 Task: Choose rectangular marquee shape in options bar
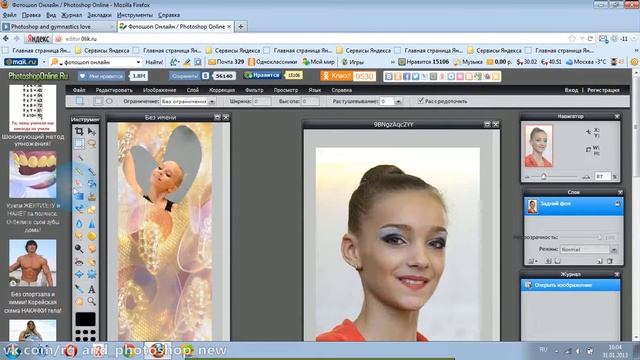pos(98,101)
